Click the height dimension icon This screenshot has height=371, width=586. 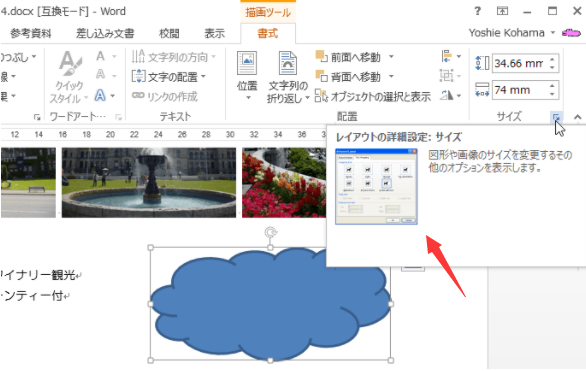point(482,63)
